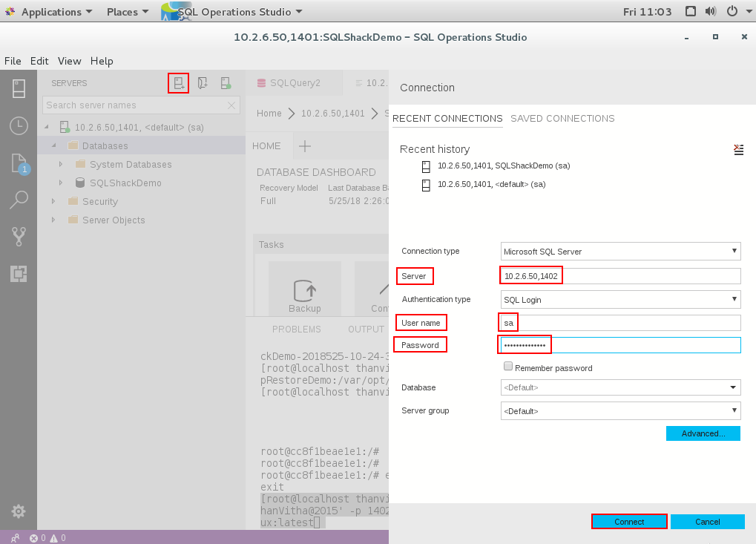This screenshot has width=756, height=544.
Task: Open the Search magnifier in the activity bar
Action: [19, 200]
